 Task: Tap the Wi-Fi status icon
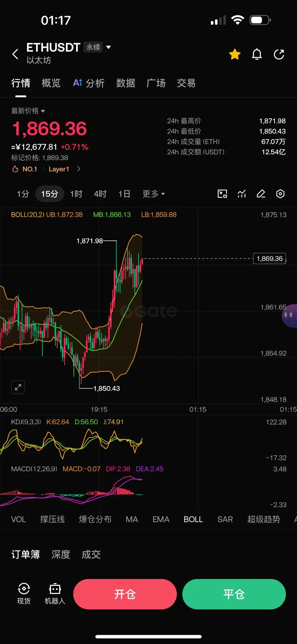[237, 20]
